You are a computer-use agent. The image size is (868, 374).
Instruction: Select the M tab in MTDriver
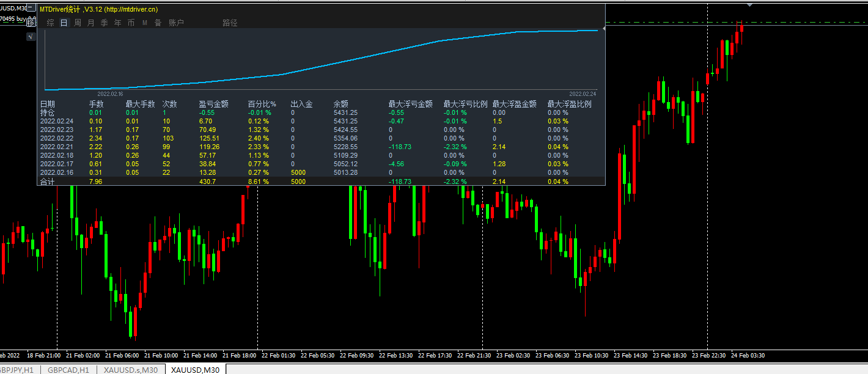pos(145,23)
